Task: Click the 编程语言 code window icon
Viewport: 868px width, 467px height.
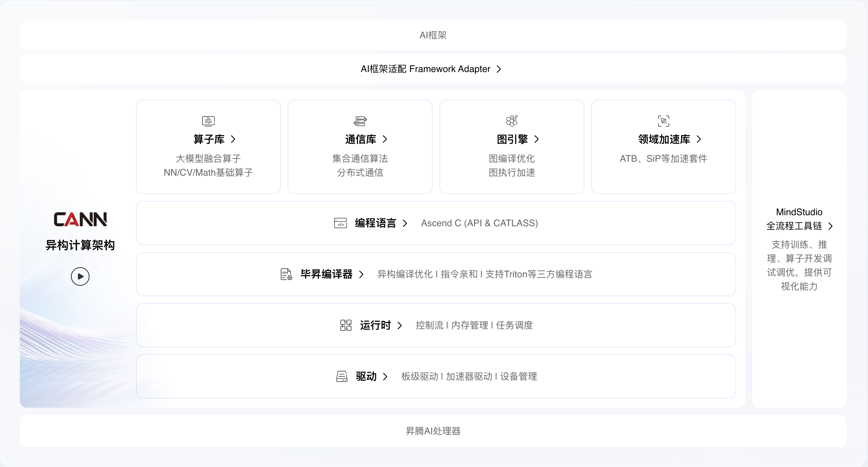Action: (x=340, y=223)
